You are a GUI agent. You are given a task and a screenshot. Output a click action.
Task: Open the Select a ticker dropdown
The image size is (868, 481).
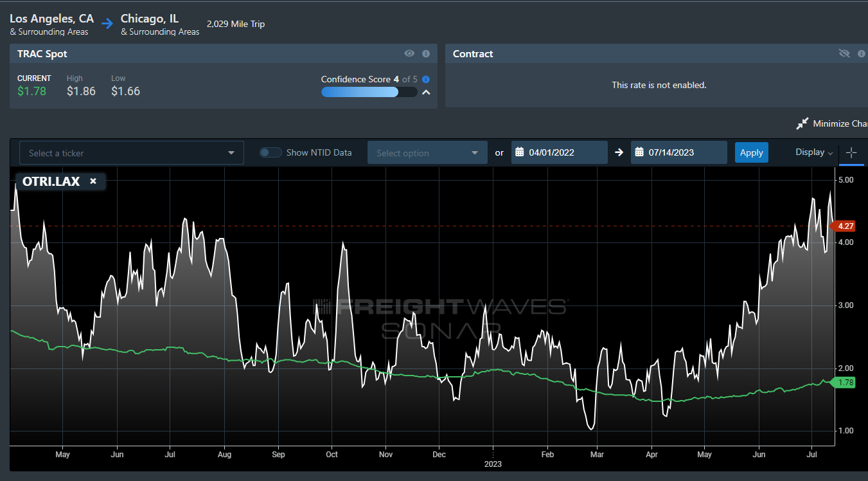[x=132, y=153]
